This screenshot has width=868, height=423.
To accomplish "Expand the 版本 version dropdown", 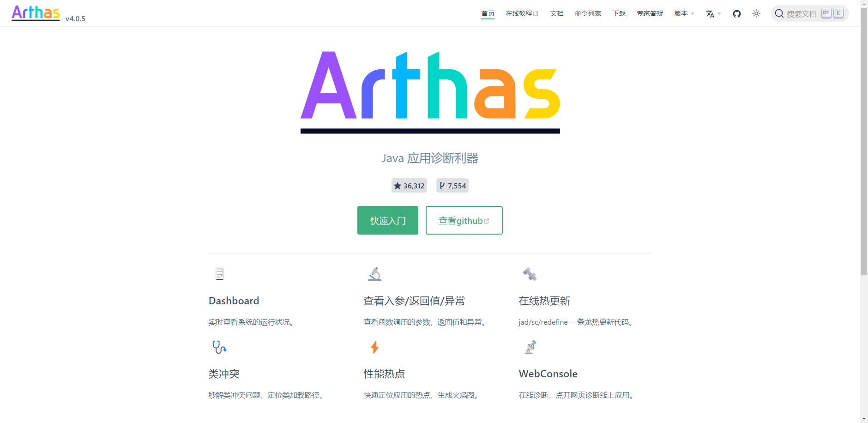I will [x=684, y=13].
